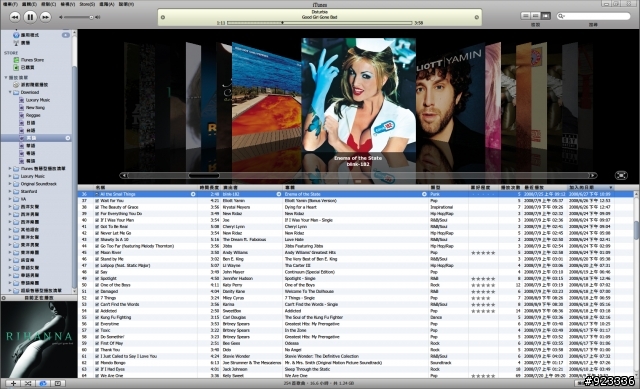Uncheck the Spotlight song checkbox
This screenshot has height=389, width=640.
pyautogui.click(x=97, y=278)
